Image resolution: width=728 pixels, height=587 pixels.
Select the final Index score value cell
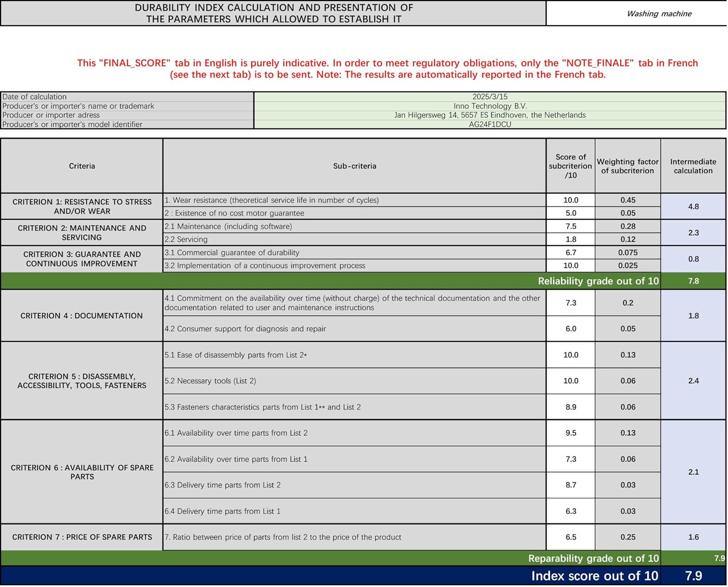(x=693, y=576)
